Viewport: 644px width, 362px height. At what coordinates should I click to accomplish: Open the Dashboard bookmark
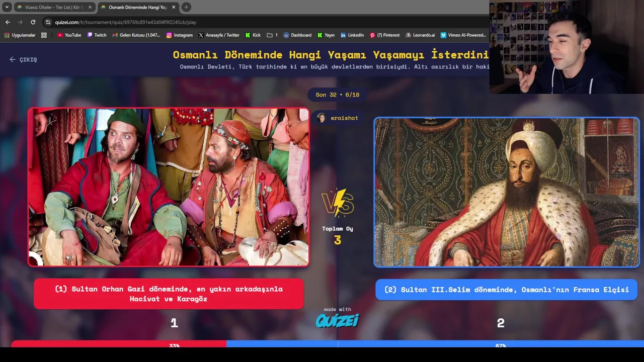click(297, 35)
